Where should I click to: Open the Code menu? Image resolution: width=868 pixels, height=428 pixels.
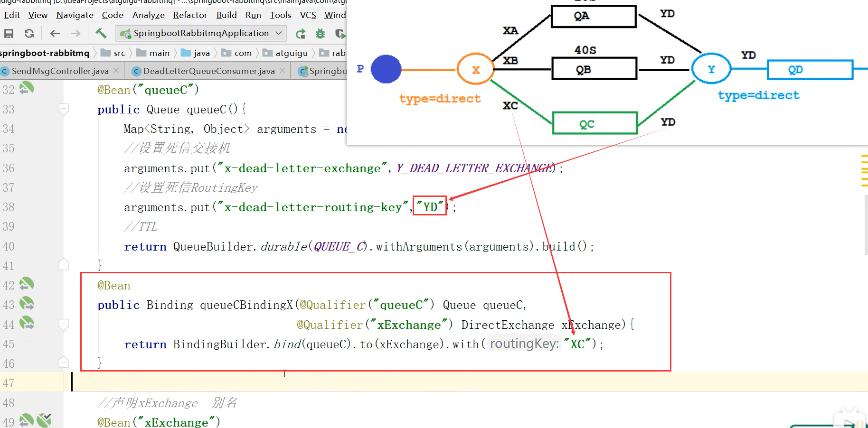tap(113, 15)
